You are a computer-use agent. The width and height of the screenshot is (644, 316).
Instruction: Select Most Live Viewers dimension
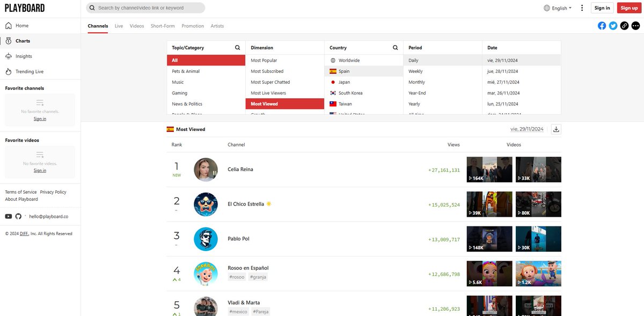[285, 93]
